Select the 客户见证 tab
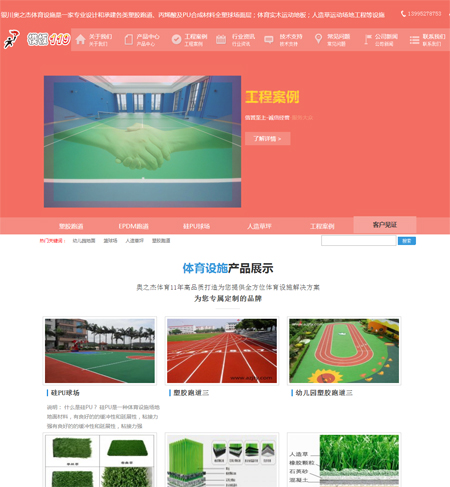The width and height of the screenshot is (450, 487). click(x=385, y=225)
